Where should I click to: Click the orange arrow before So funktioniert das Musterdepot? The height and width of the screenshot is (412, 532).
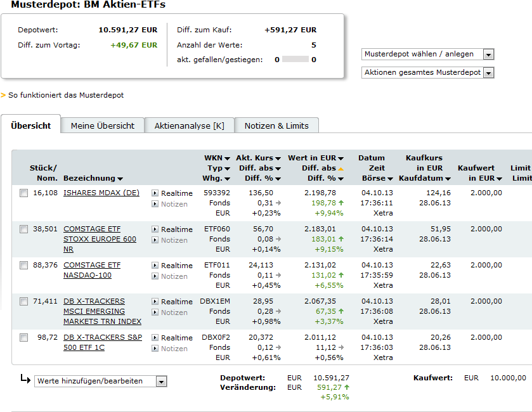3,95
